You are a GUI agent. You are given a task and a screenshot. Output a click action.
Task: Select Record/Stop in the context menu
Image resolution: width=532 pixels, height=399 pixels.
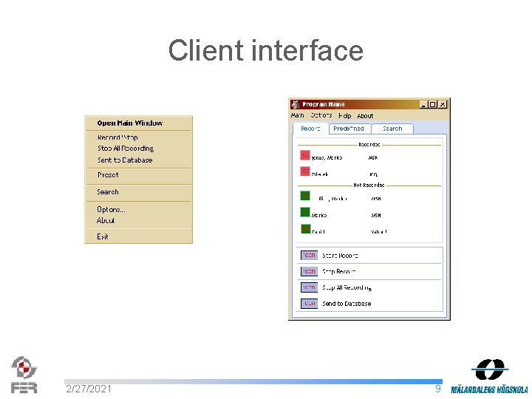(117, 137)
